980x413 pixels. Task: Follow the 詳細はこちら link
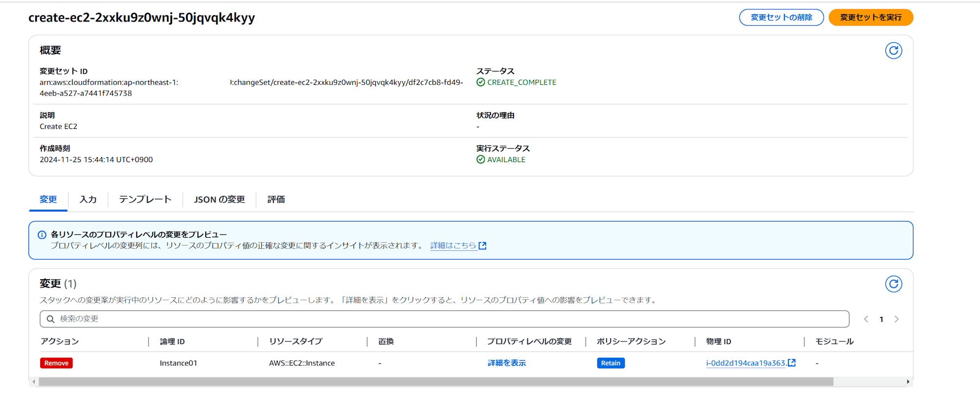[x=453, y=245]
